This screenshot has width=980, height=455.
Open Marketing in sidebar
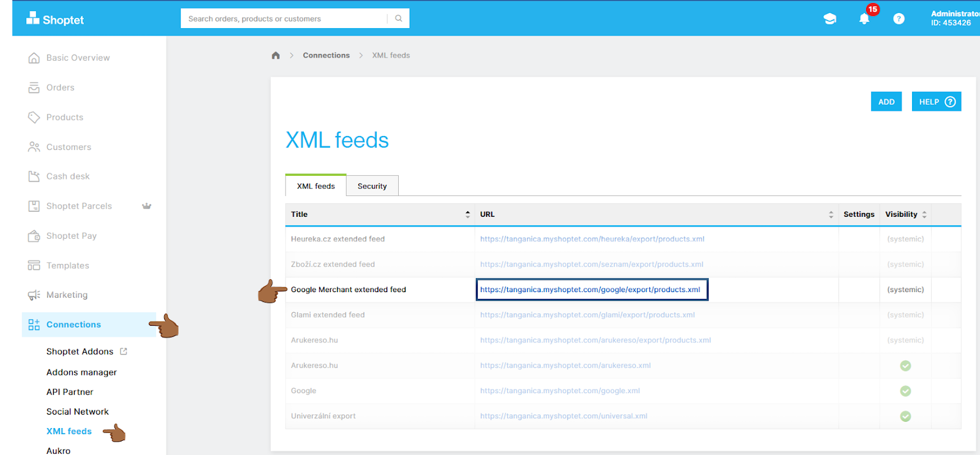pos(67,295)
